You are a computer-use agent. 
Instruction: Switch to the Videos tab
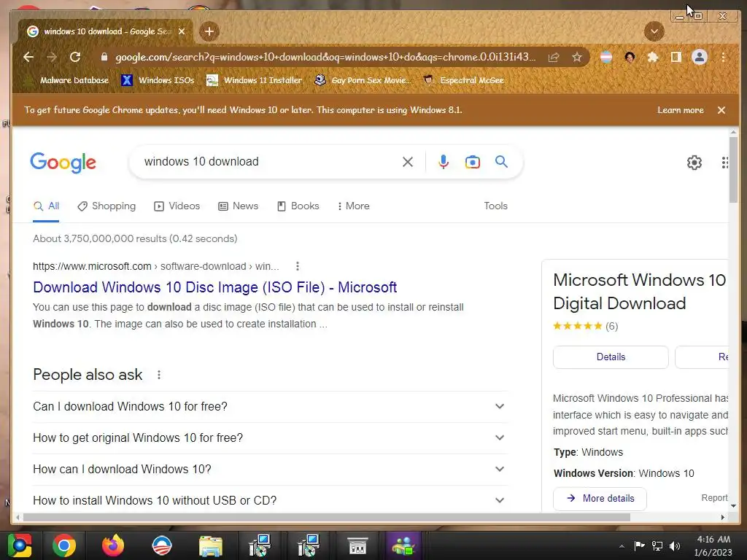tap(177, 206)
